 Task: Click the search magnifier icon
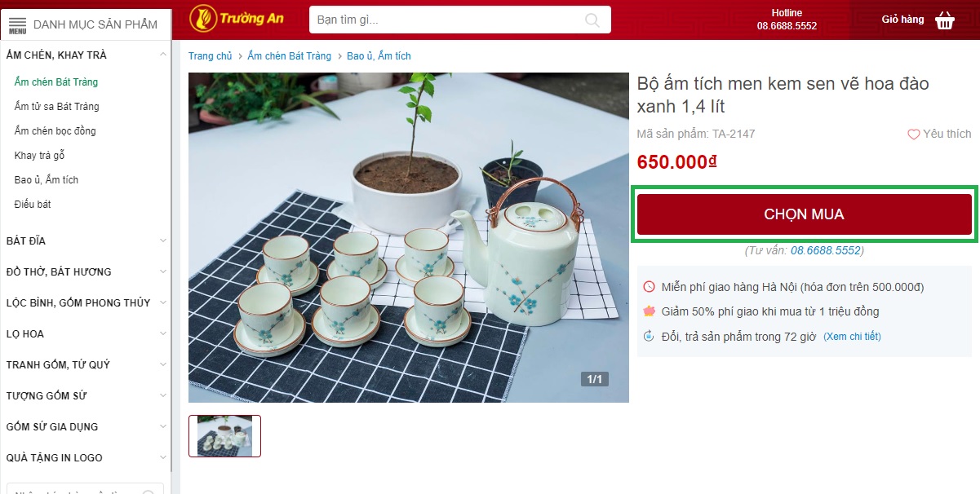point(593,20)
